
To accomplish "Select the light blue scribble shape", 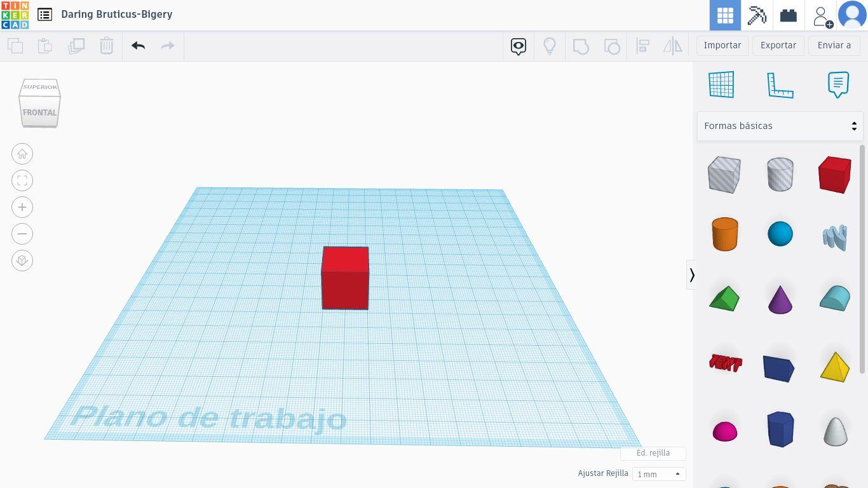I will 835,237.
